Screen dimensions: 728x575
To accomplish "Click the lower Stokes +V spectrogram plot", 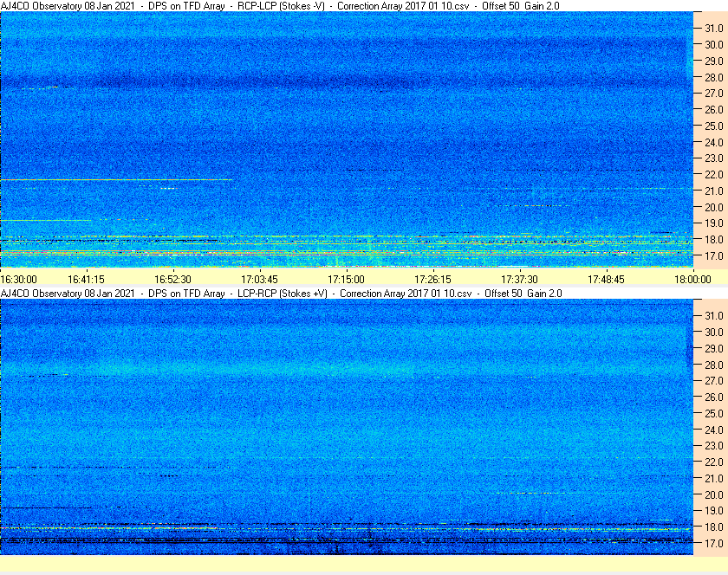I will coord(347,427).
